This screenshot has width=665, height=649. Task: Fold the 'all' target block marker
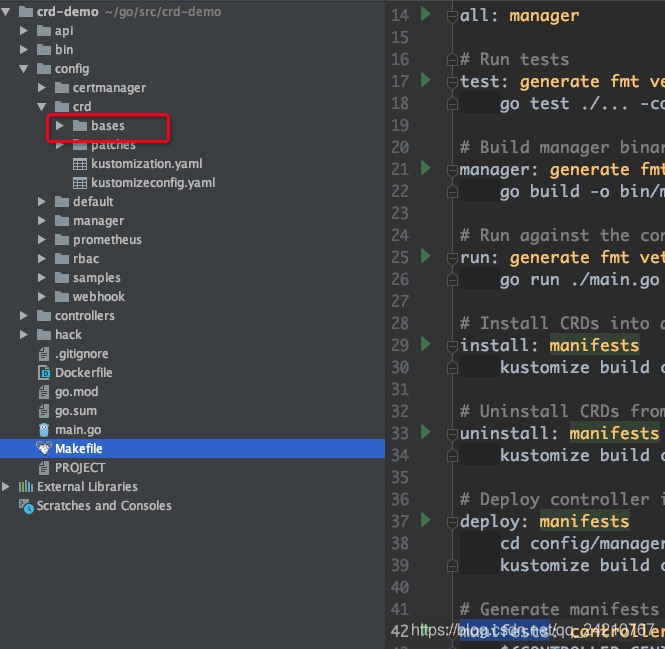(x=452, y=17)
